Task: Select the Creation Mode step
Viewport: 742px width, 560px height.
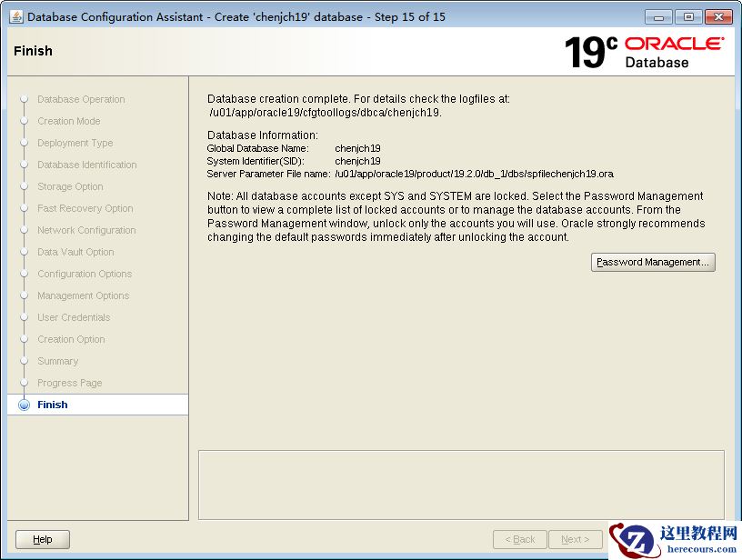Action: pos(68,121)
